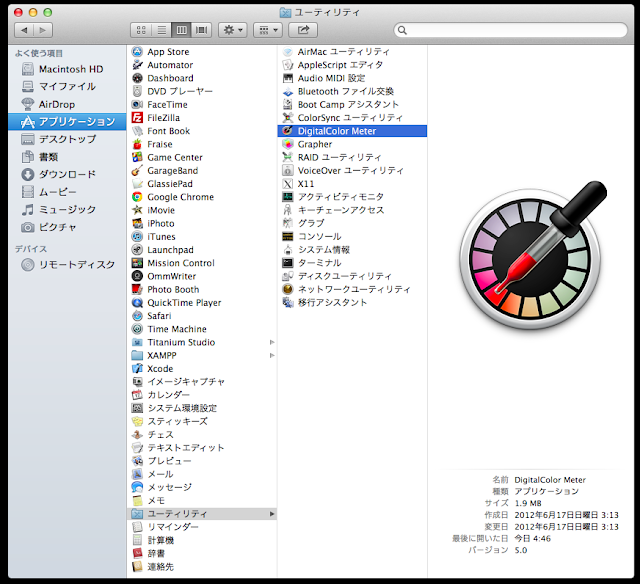Open ピクチャ in the sidebar

67,227
